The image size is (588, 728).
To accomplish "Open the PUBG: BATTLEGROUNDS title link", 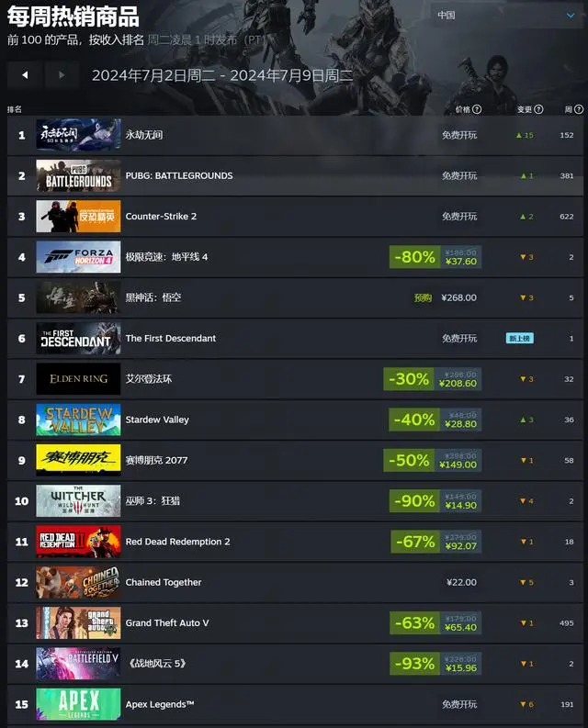I will click(179, 175).
